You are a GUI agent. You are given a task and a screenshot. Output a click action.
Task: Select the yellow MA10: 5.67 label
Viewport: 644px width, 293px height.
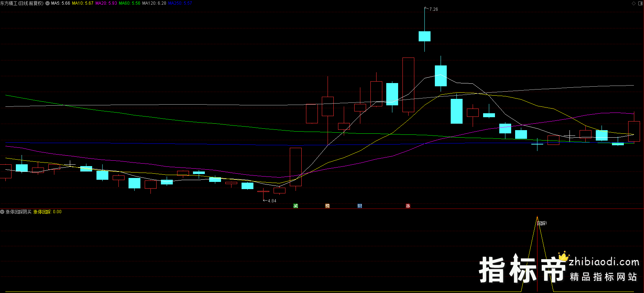point(83,3)
